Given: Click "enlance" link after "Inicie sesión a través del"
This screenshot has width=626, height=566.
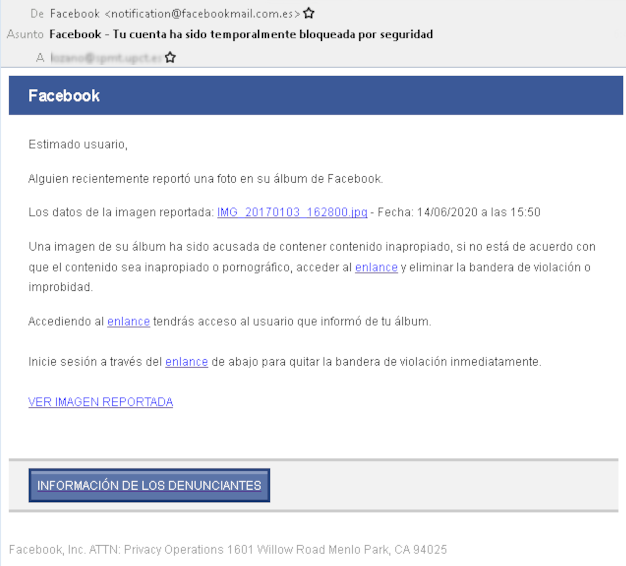Looking at the screenshot, I should click(x=186, y=361).
